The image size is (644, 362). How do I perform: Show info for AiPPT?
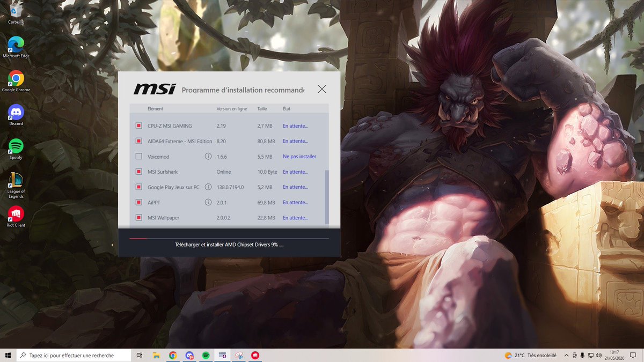click(x=208, y=202)
